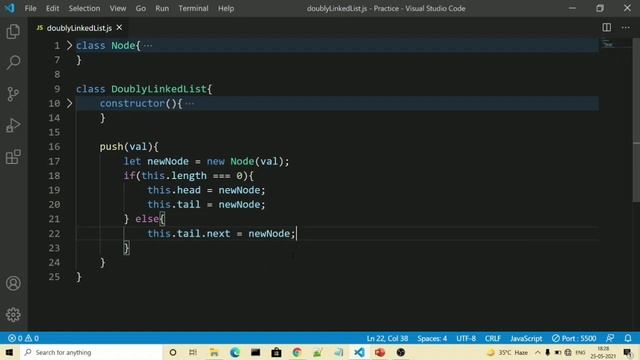Open the feedback icon in status bar
The image size is (640, 360).
[610, 338]
